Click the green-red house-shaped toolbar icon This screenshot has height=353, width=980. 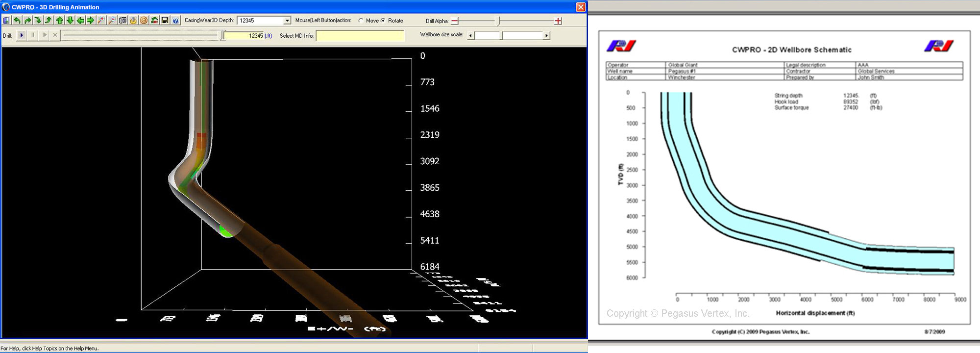pos(154,20)
